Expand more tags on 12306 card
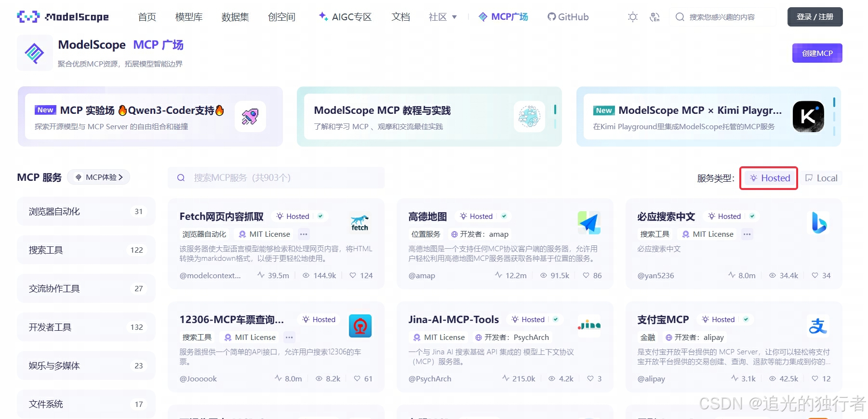Screen dimensions: 868x419 click(289, 338)
